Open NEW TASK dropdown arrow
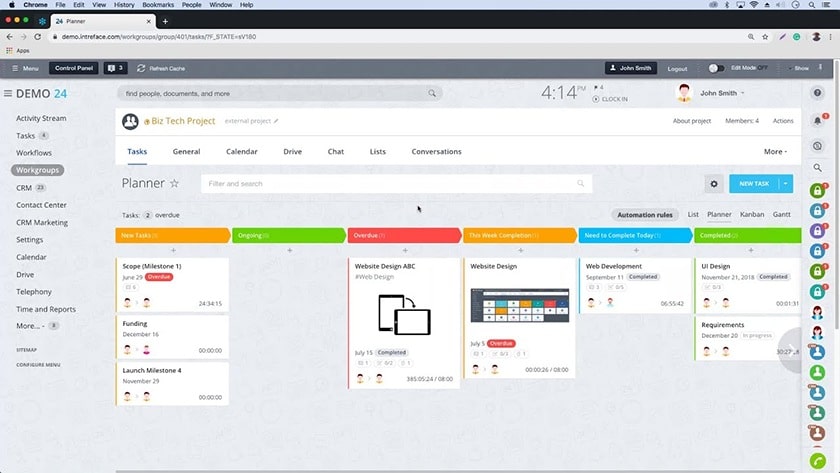This screenshot has width=840, height=473. [785, 184]
